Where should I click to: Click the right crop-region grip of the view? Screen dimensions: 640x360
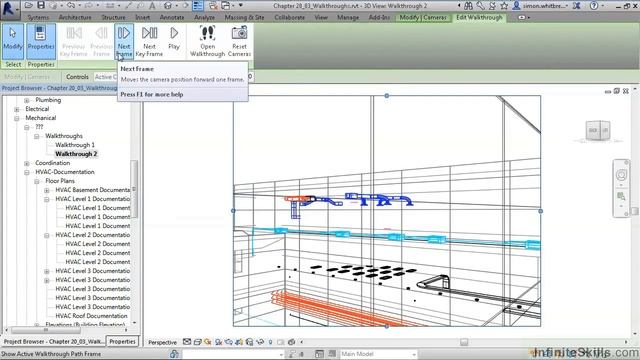click(x=540, y=211)
